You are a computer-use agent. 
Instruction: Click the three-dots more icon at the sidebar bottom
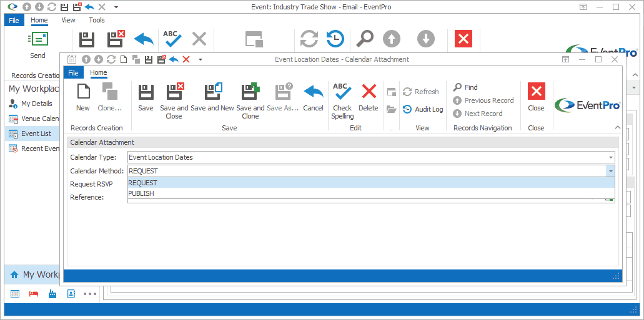click(x=90, y=294)
